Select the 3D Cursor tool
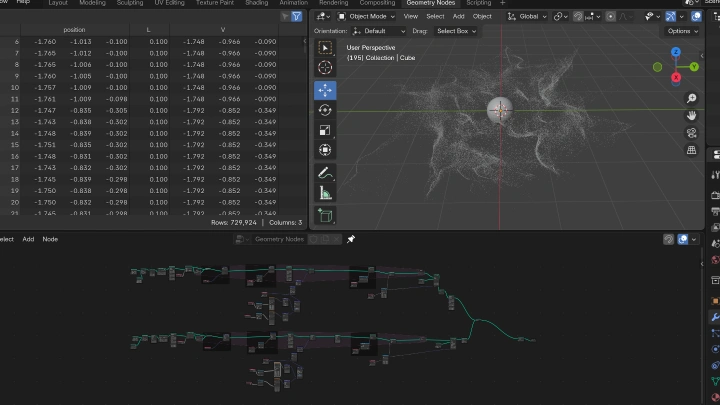 pos(325,68)
